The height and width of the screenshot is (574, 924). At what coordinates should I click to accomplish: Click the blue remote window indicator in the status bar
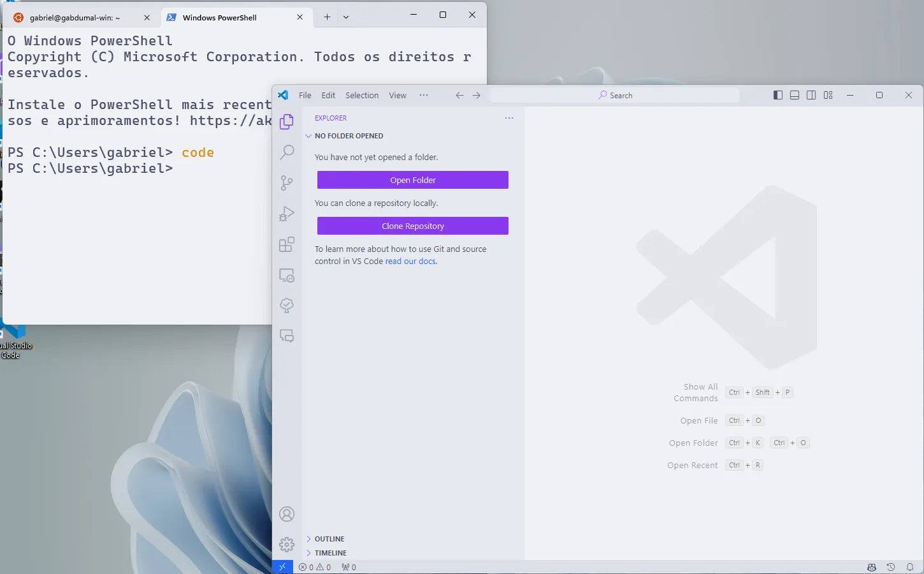(x=282, y=567)
